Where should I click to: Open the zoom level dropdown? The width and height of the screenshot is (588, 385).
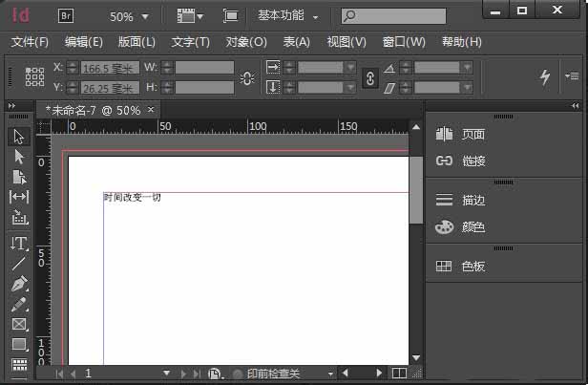[145, 16]
